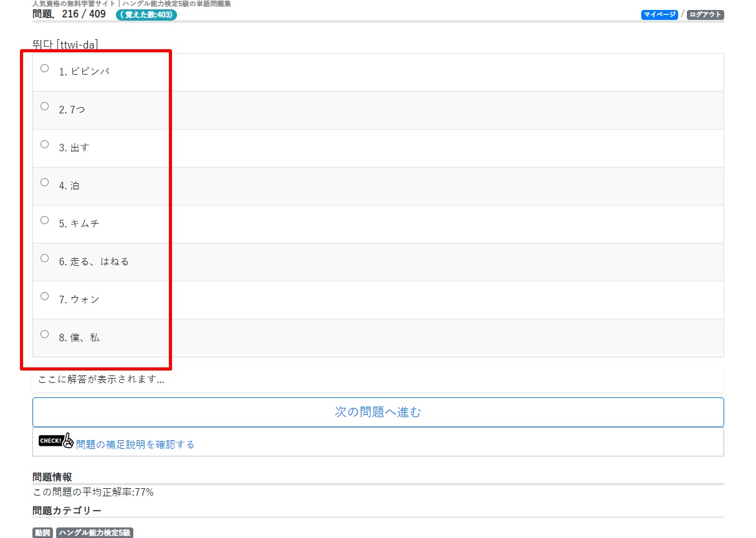756x538 pixels.
Task: Click the 次の問題へ進む button
Action: click(378, 412)
